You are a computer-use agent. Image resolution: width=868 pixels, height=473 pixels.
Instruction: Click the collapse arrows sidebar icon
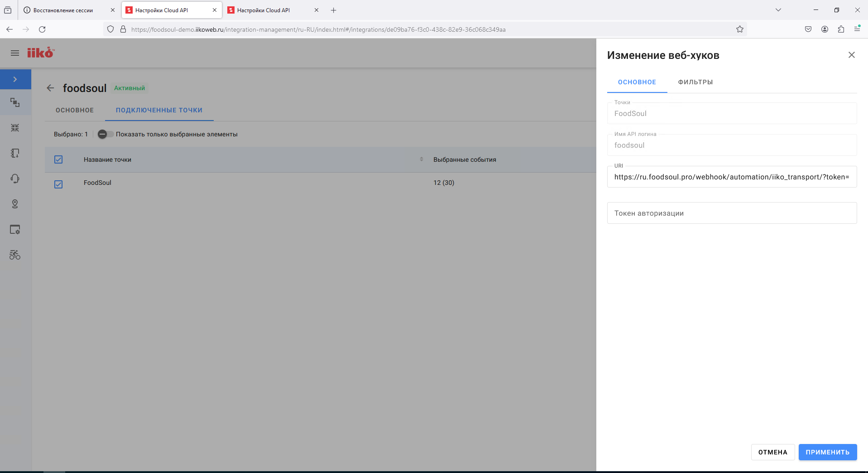click(x=15, y=128)
